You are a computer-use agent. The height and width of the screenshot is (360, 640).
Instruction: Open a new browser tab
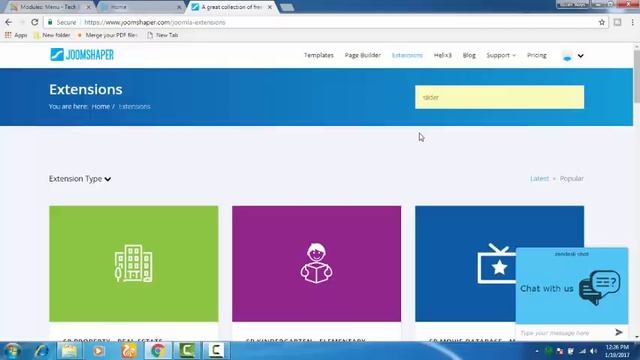pyautogui.click(x=287, y=7)
